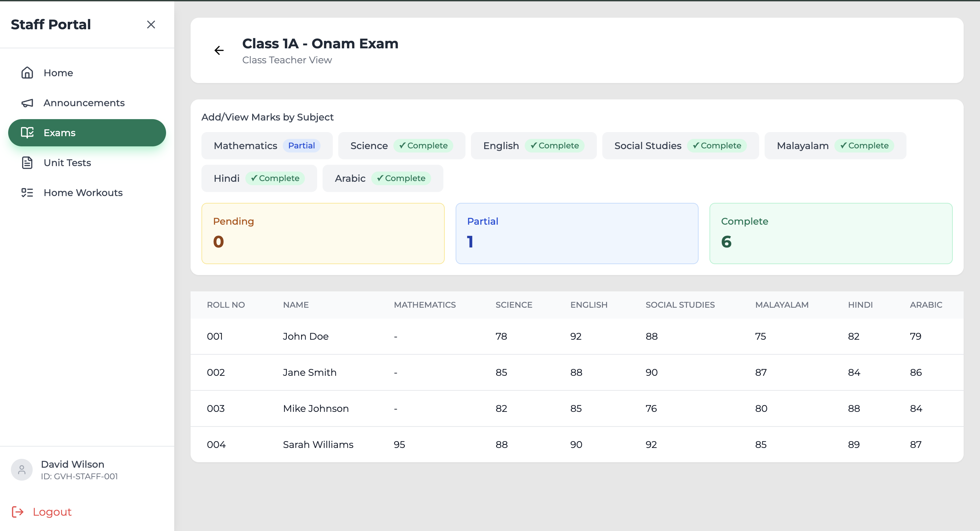Click the David Wilson avatar icon

pos(22,470)
